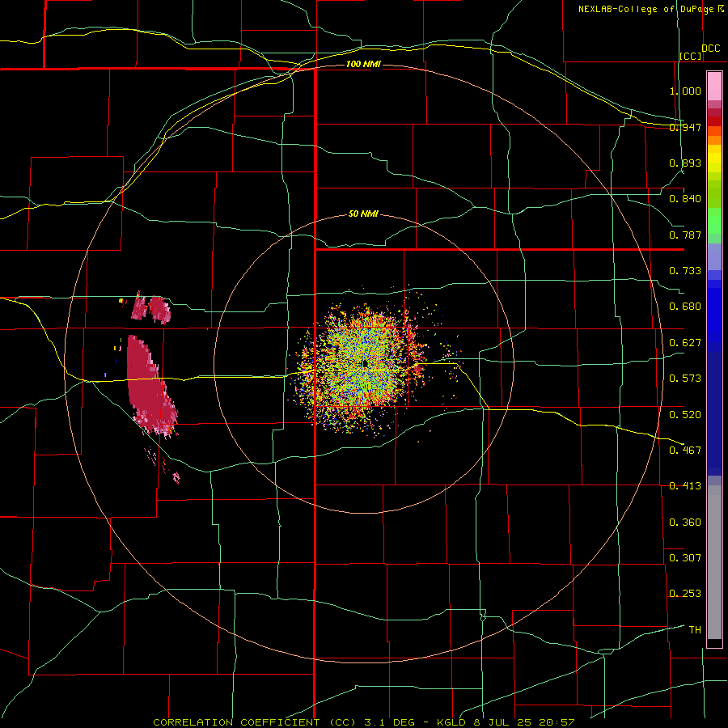The width and height of the screenshot is (728, 728).
Task: Select the 0.787 legend value
Action: click(x=685, y=235)
